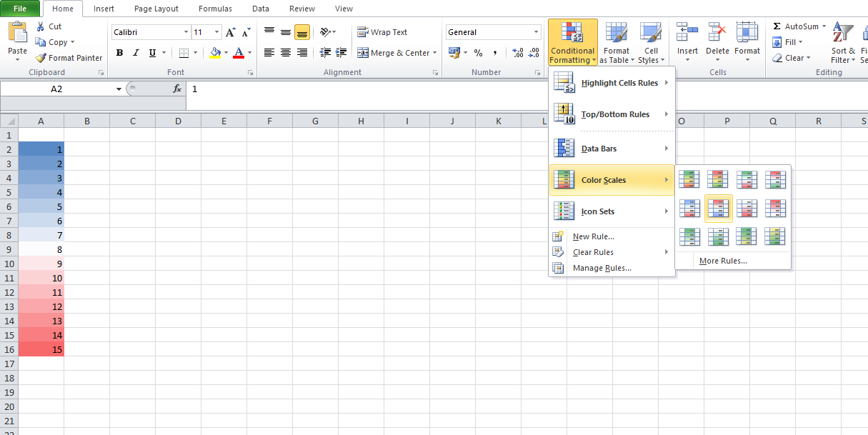Toggle italic formatting
The image size is (868, 435).
point(136,52)
